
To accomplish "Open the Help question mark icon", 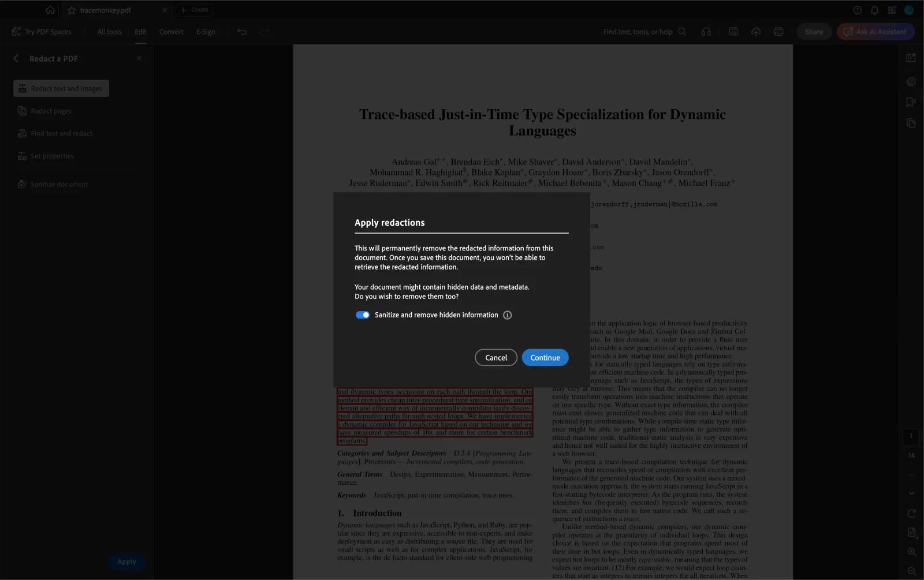I will (x=858, y=10).
